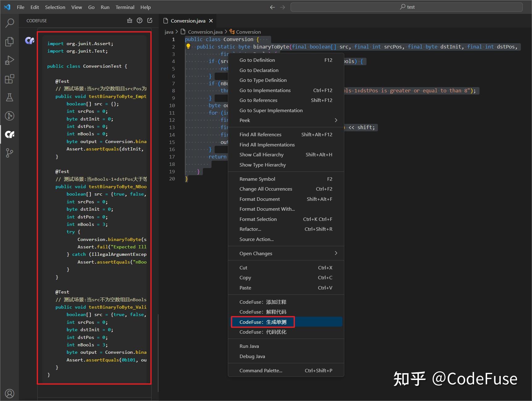532x401 pixels.
Task: Open the Testing beaker icon
Action: click(9, 97)
